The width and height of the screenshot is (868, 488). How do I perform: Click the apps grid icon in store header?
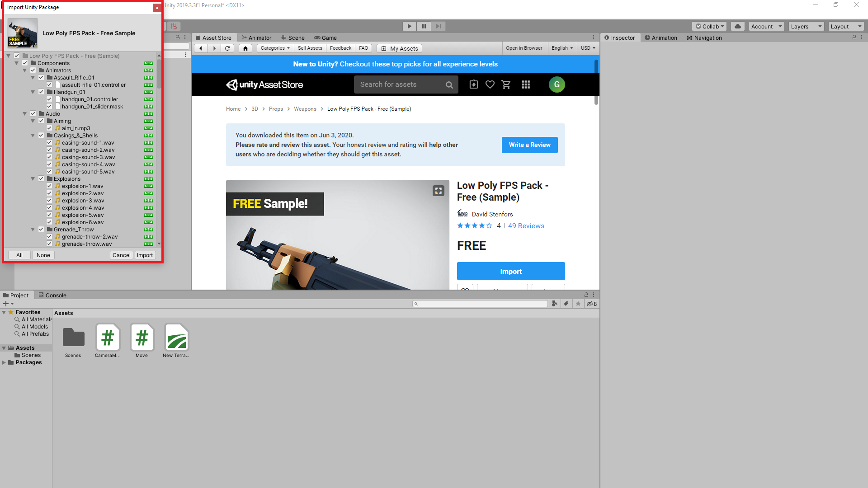pyautogui.click(x=525, y=84)
